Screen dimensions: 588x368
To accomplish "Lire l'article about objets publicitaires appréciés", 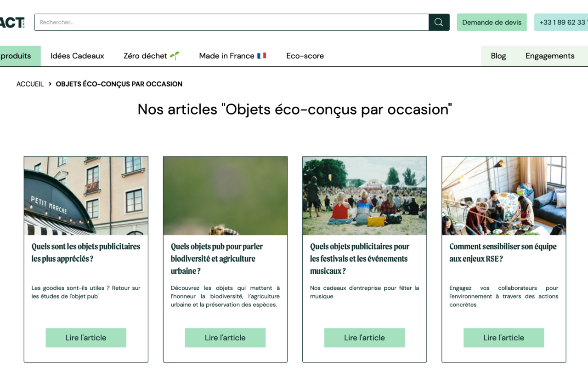I will [86, 338].
